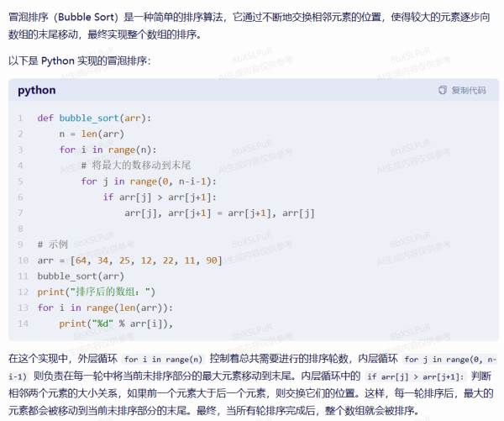Click the copy icon in code header
The width and height of the screenshot is (504, 421).
pos(443,91)
